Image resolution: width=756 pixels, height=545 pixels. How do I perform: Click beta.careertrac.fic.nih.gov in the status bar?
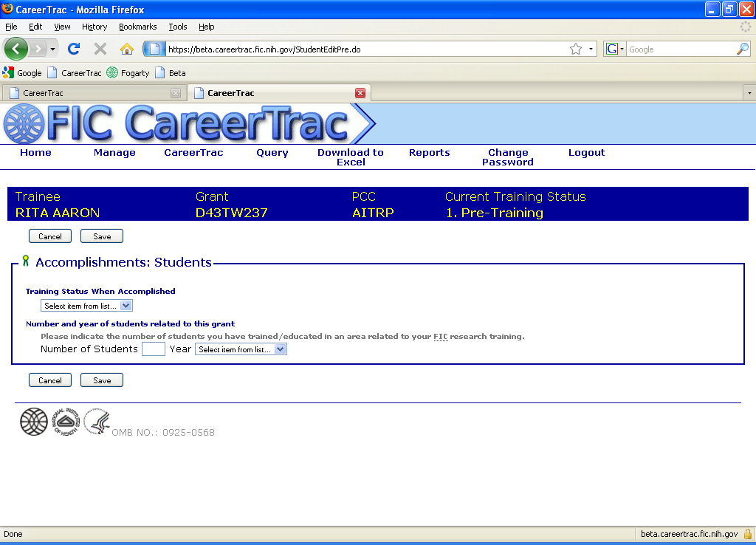click(689, 534)
